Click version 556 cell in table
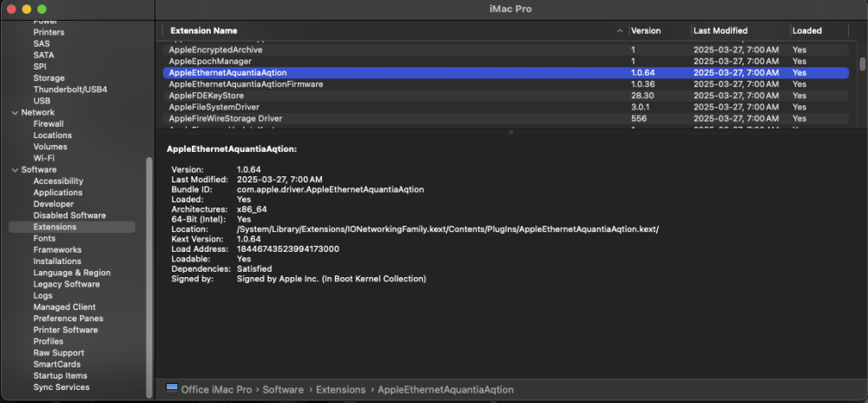The width and height of the screenshot is (868, 403). [639, 118]
